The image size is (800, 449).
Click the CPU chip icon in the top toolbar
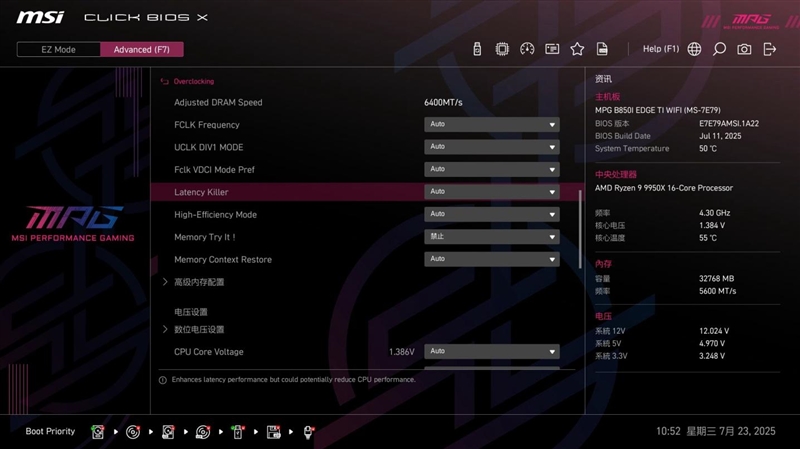(x=502, y=49)
